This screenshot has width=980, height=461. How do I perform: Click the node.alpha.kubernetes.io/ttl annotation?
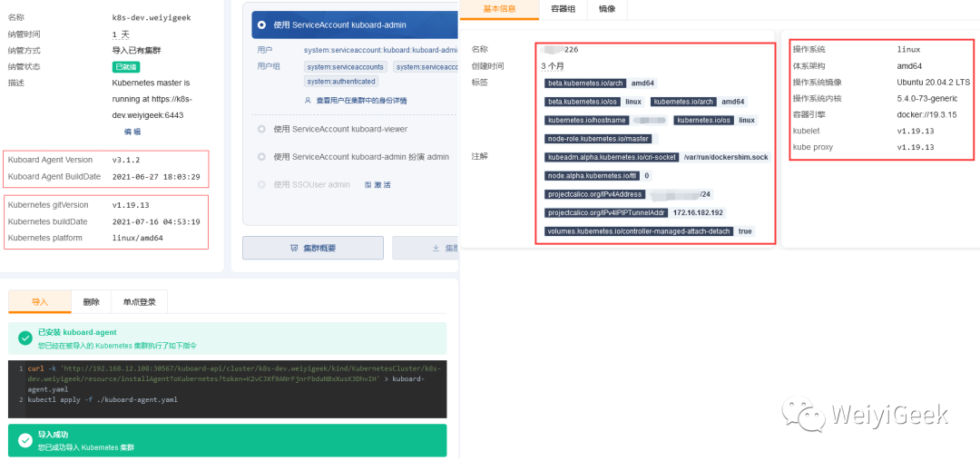[x=593, y=176]
